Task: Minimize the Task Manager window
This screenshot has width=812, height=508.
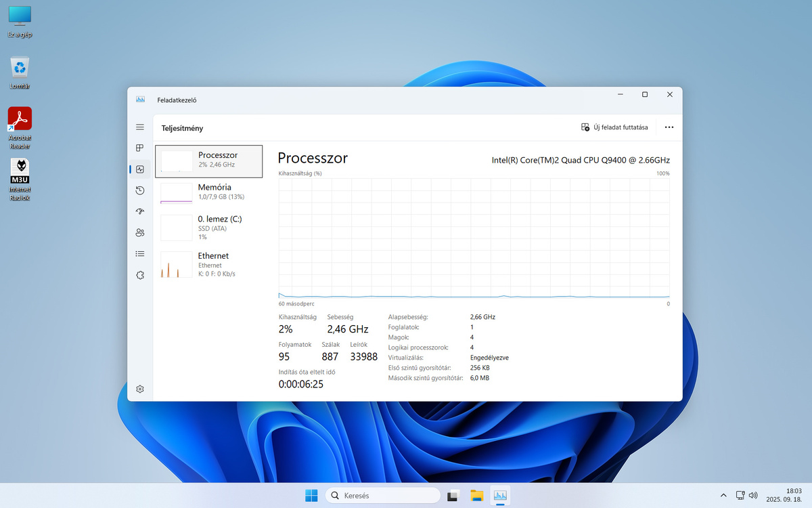Action: (620, 94)
